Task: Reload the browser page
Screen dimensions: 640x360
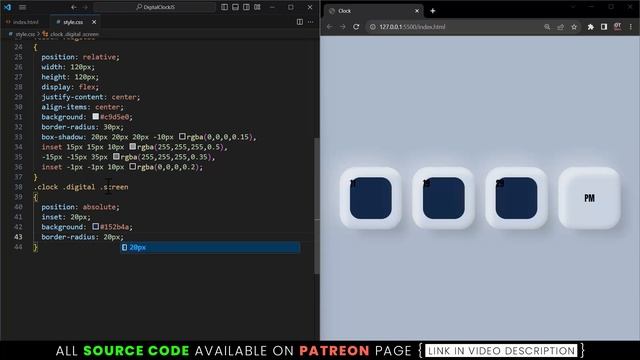Action: [356, 27]
